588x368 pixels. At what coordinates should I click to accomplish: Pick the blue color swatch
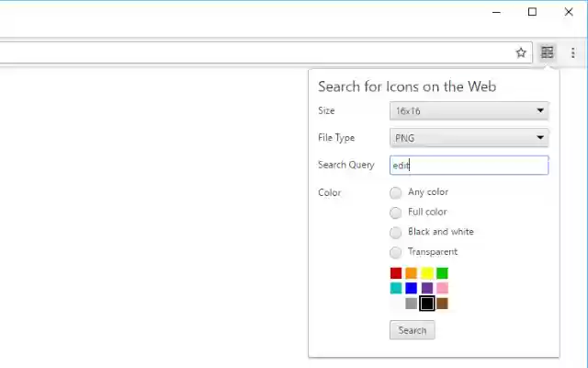pyautogui.click(x=412, y=288)
